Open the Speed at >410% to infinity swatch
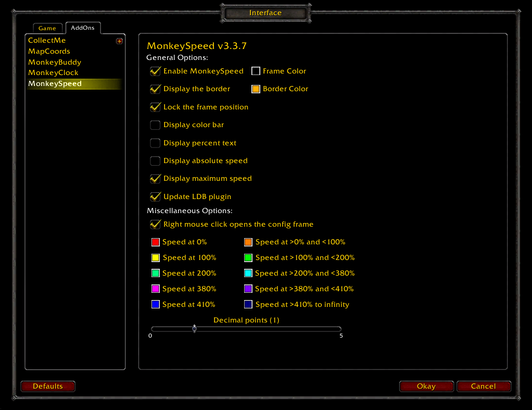Image resolution: width=532 pixels, height=410 pixels. [x=248, y=305]
